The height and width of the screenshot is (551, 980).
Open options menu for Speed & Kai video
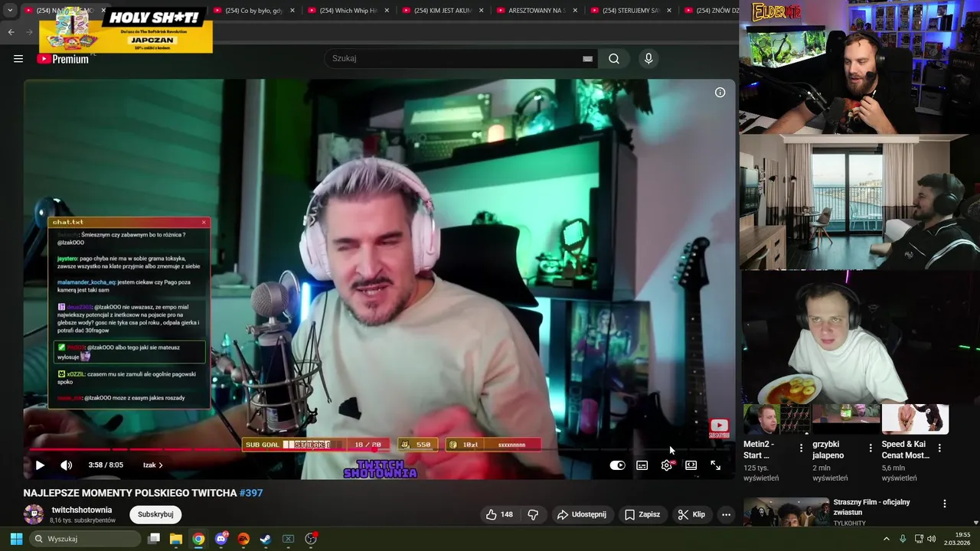[939, 448]
